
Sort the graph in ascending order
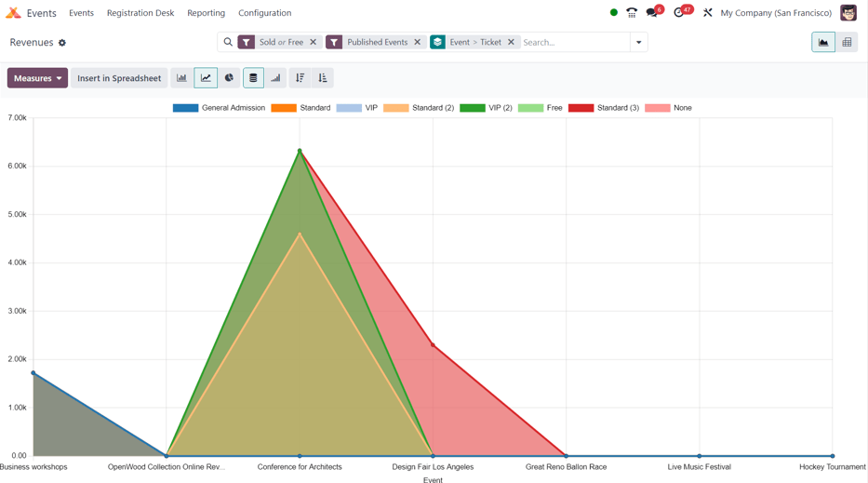pyautogui.click(x=323, y=78)
